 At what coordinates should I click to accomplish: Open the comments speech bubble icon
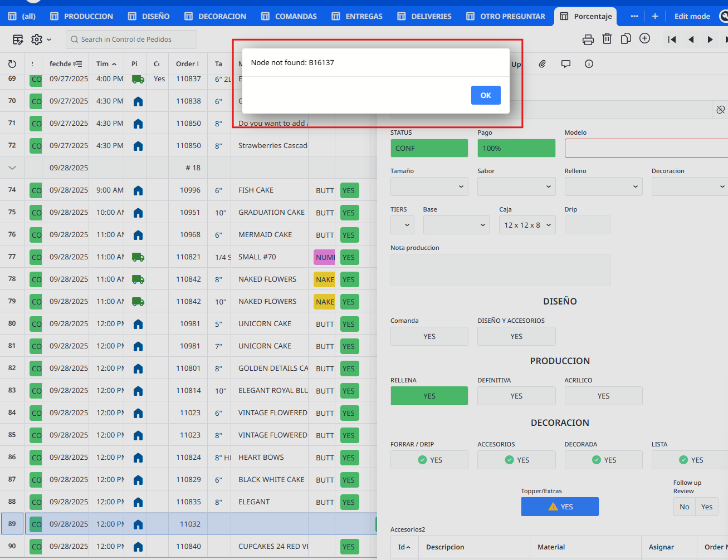(x=566, y=64)
